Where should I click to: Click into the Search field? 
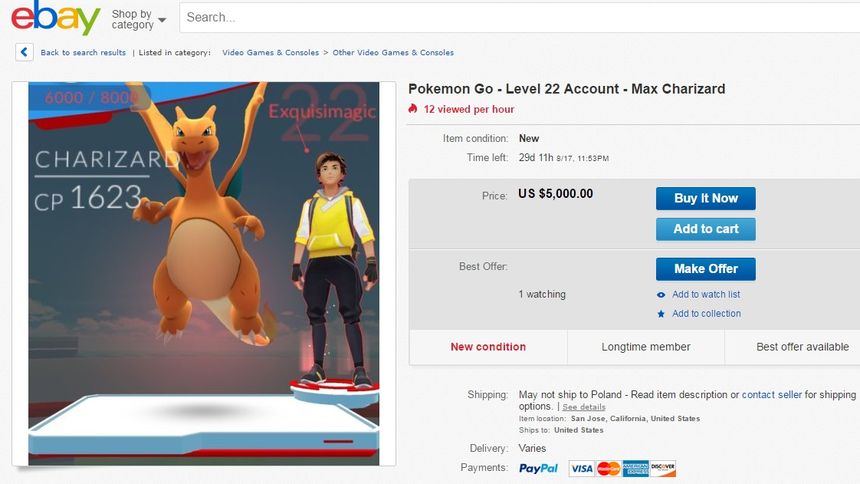(x=520, y=17)
